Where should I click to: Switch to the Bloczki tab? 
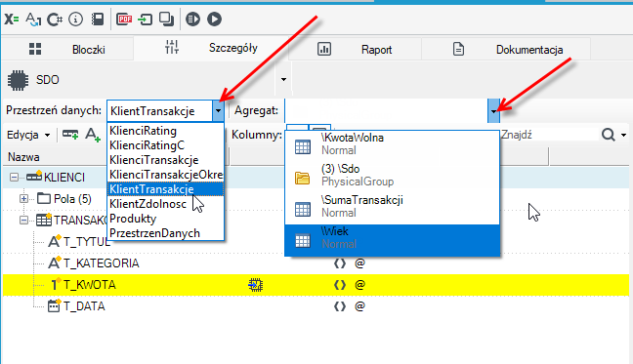pyautogui.click(x=67, y=49)
